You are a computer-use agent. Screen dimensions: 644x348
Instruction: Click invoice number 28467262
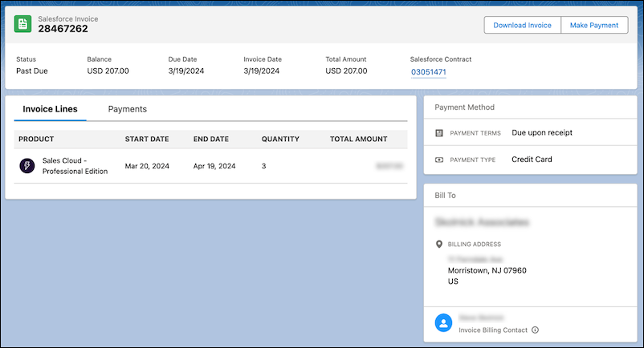[x=63, y=29]
